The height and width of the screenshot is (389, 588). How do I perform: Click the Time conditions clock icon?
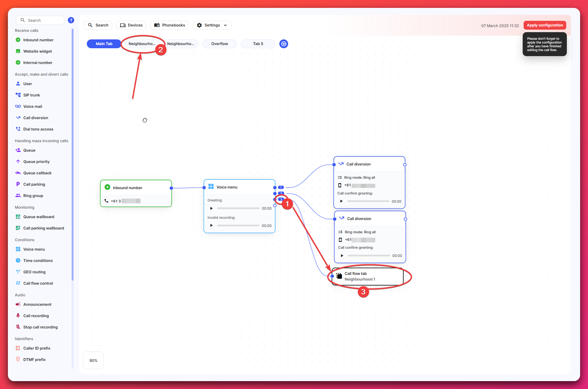coord(18,261)
